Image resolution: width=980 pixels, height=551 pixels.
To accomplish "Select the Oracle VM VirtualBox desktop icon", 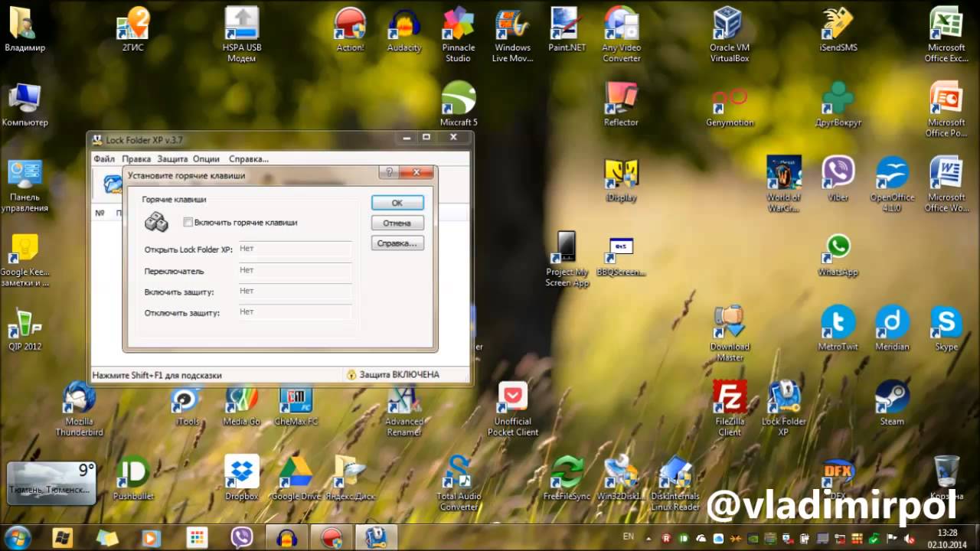I will tap(730, 34).
